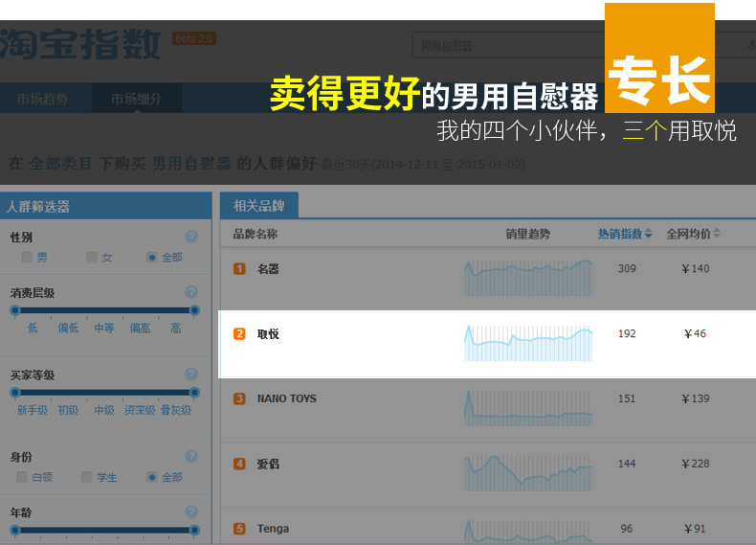View NANO TOYS sales trend chart
The height and width of the screenshot is (545, 756).
[528, 408]
